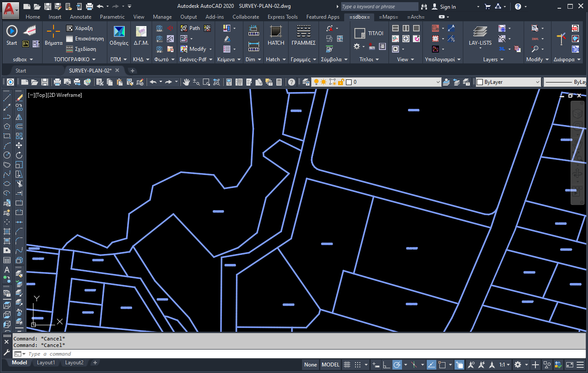The width and height of the screenshot is (588, 373).
Task: Toggle polar tracking in status bar
Action: pyautogui.click(x=397, y=365)
